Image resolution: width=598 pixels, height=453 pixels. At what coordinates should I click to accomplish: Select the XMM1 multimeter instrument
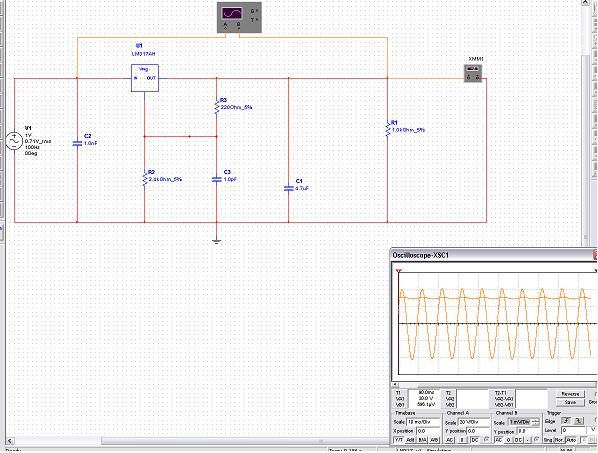(473, 73)
